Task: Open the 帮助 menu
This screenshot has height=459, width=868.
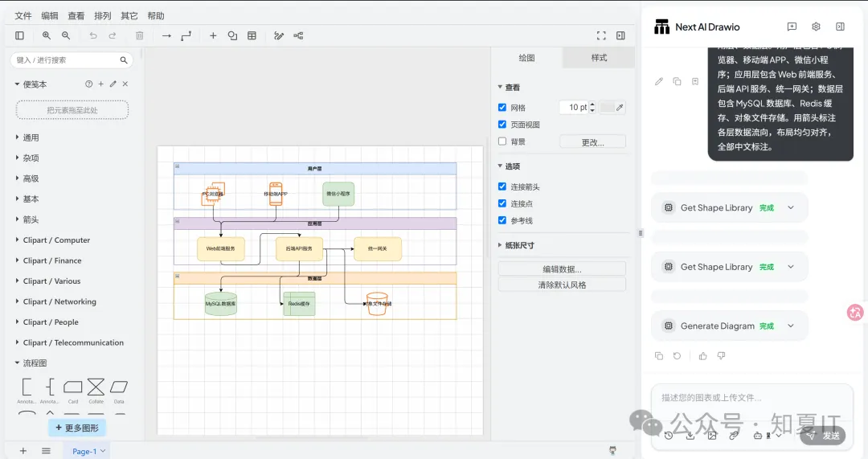Action: (156, 15)
